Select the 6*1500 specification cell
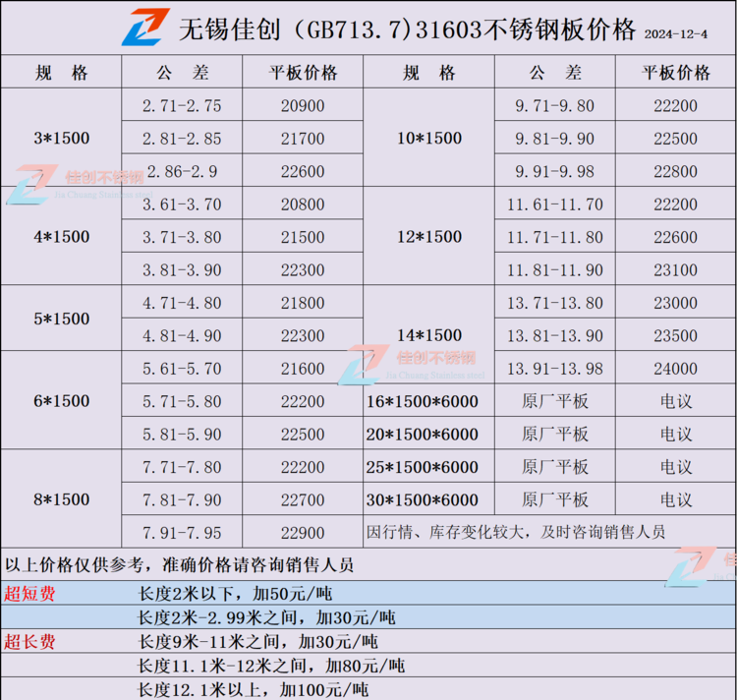Viewport: 737px width, 700px height. point(61,400)
